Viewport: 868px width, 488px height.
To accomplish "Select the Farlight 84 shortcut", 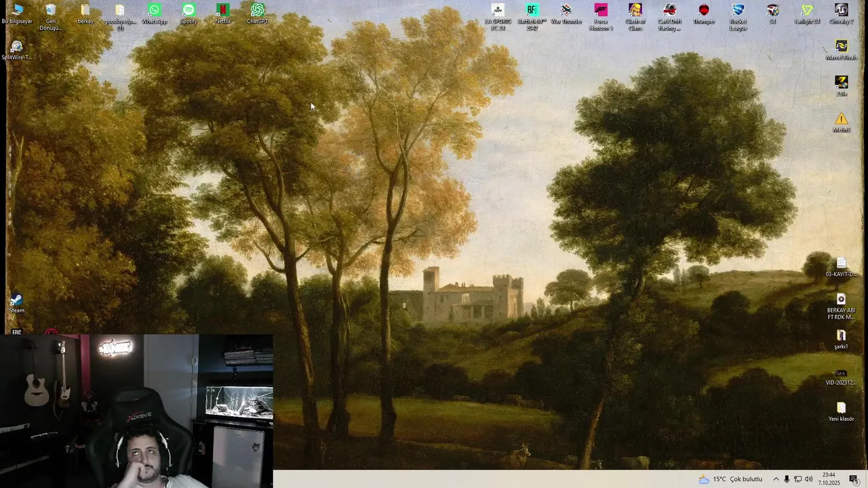I will (x=807, y=14).
